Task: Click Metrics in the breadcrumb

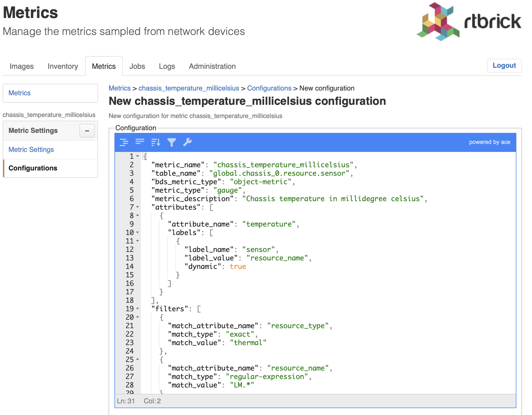Action: (120, 88)
